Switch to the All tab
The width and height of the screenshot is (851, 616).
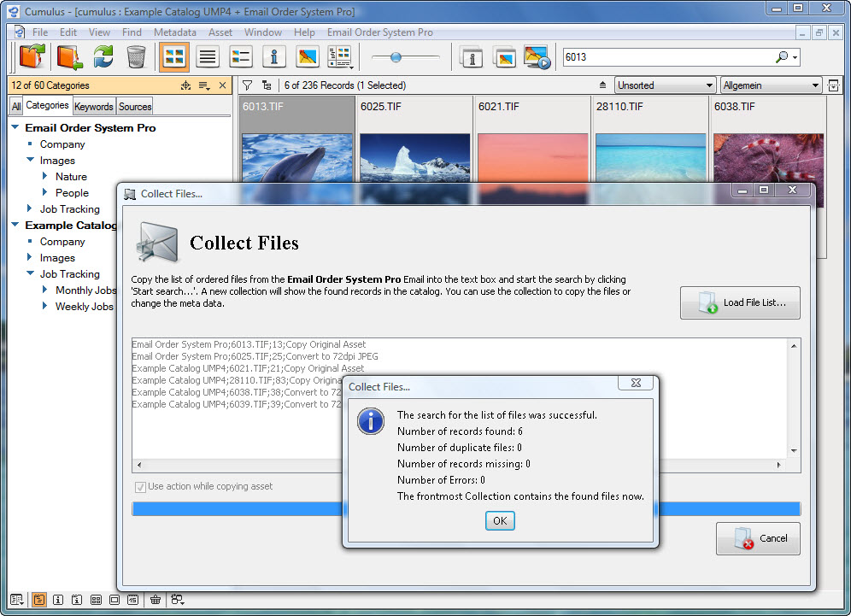[x=16, y=107]
